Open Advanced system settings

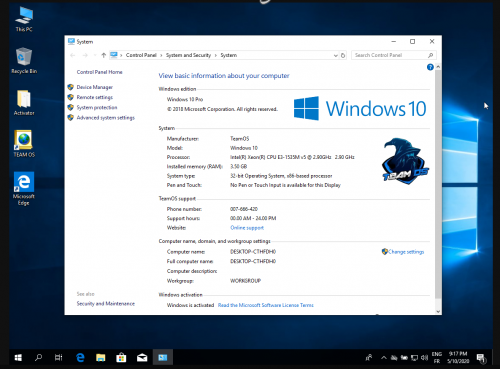(106, 118)
